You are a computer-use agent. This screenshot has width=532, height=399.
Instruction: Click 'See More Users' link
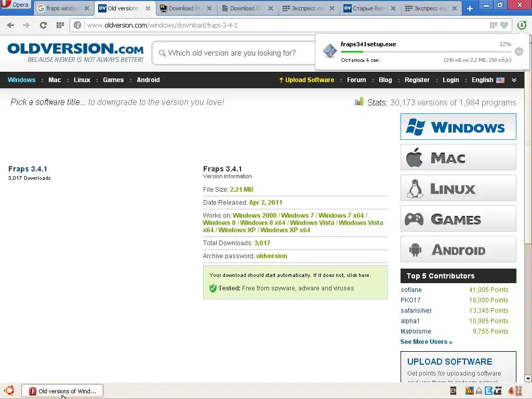427,342
